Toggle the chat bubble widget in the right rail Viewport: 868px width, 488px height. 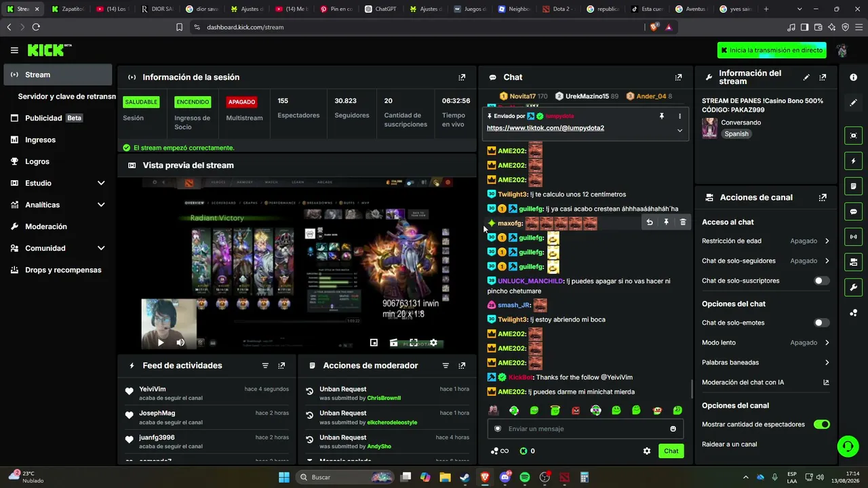(853, 211)
